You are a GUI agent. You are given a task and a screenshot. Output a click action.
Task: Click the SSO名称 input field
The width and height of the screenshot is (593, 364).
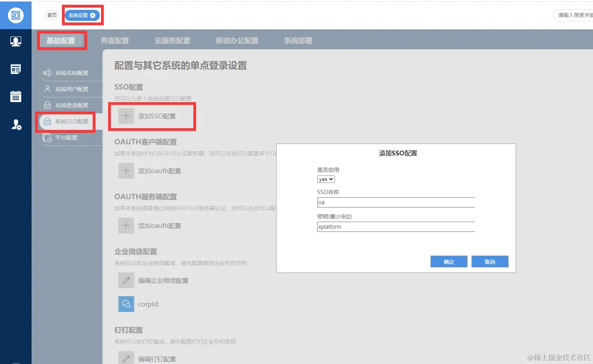[396, 202]
